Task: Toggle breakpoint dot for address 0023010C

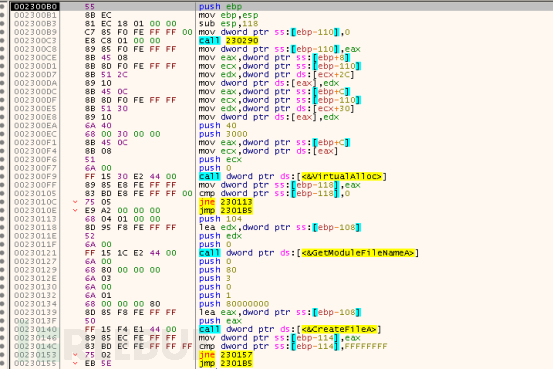Action: (x=2, y=201)
